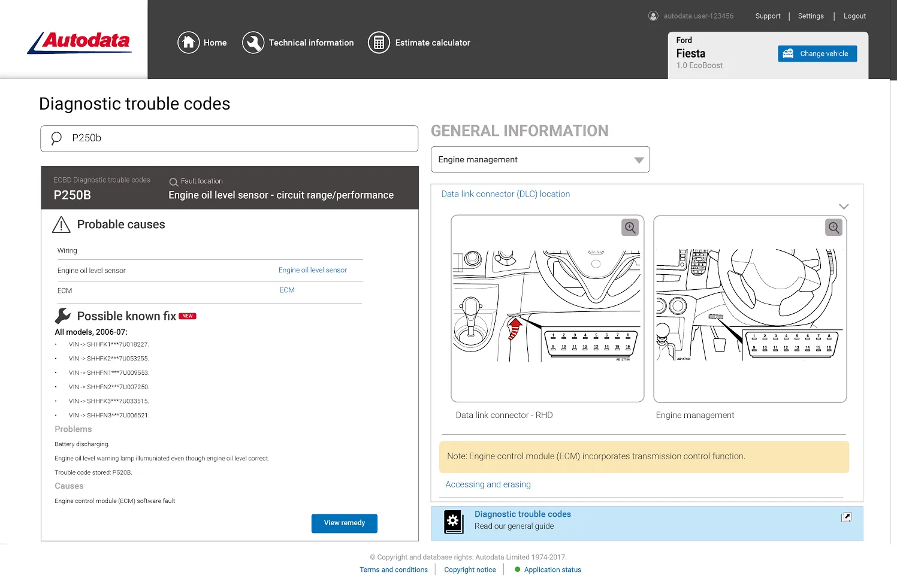This screenshot has width=897, height=588.
Task: Click the Technical information wrench icon
Action: click(x=253, y=43)
